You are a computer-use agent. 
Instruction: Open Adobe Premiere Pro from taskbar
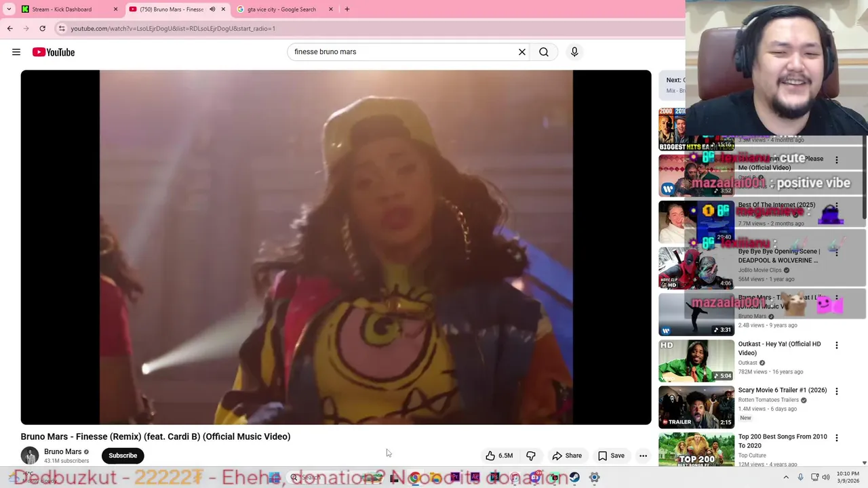pos(455,478)
